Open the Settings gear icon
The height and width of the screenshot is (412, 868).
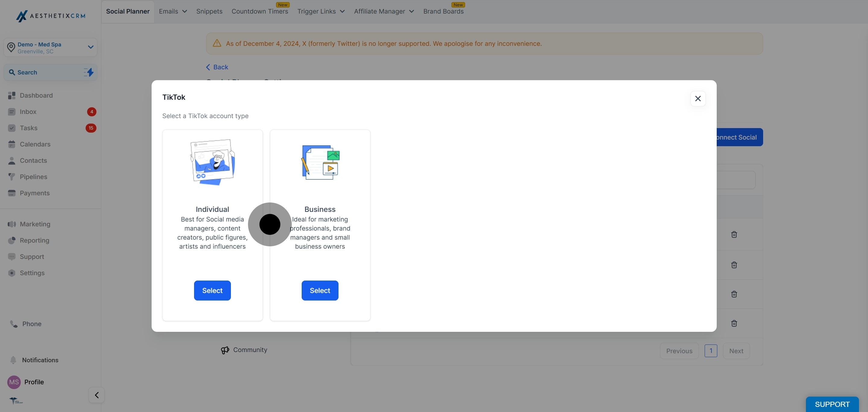click(12, 273)
